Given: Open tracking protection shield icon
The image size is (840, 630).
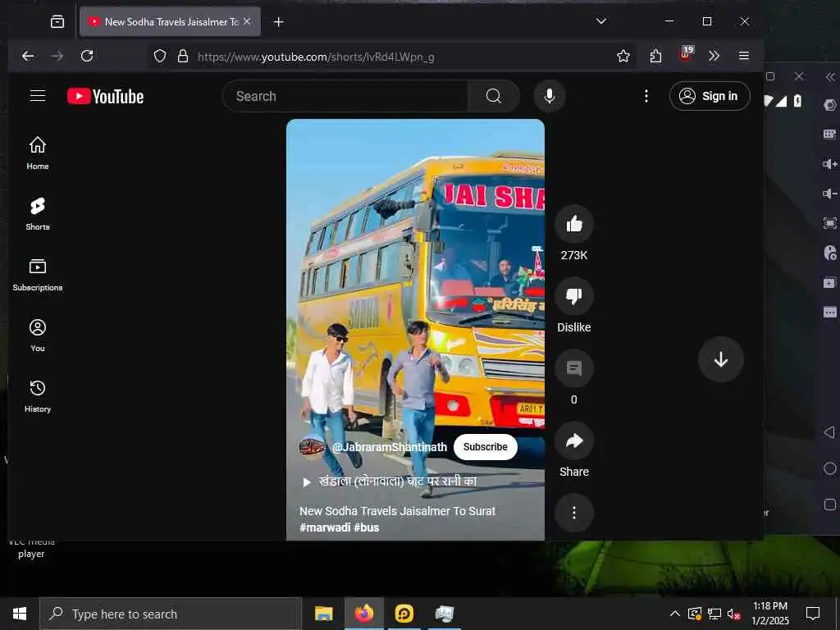Looking at the screenshot, I should (x=160, y=57).
